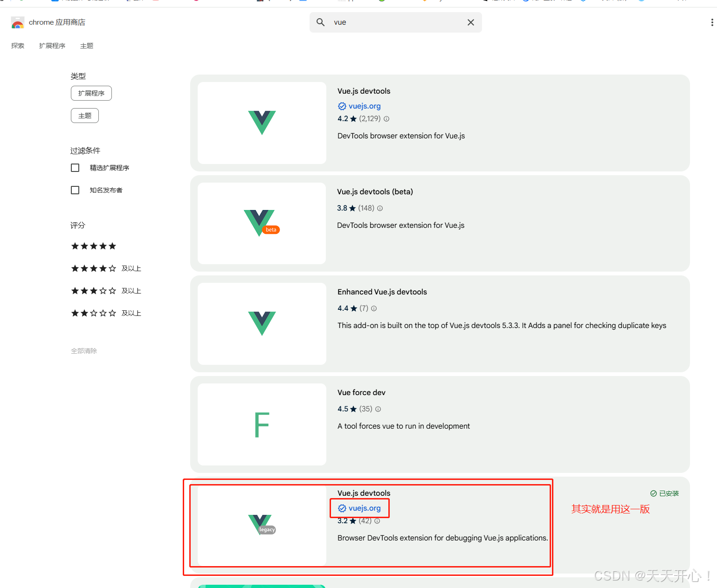Click the verified badge on installed extension's publisher

(342, 508)
